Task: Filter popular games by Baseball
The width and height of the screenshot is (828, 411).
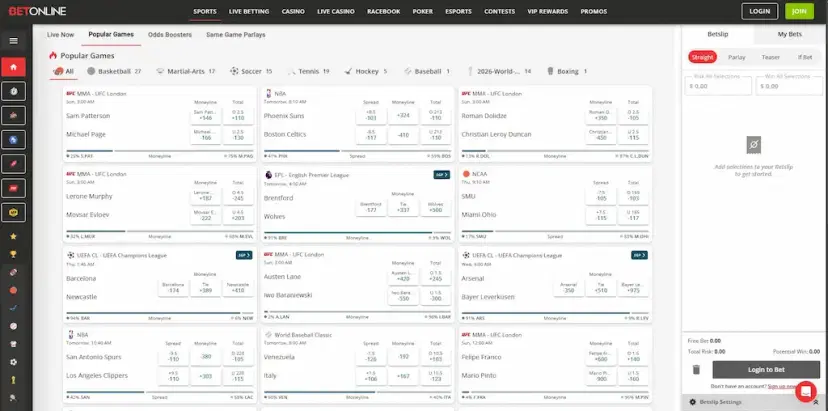Action: point(427,71)
